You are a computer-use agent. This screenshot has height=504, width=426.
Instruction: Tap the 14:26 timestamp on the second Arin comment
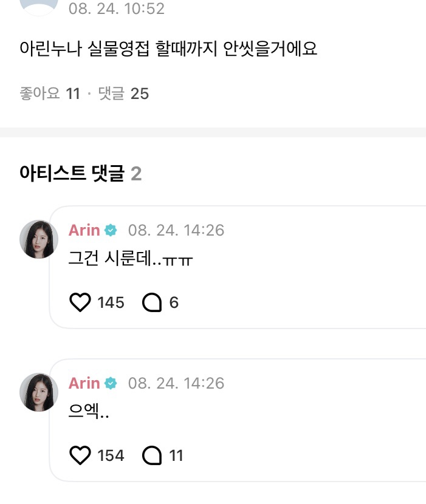tap(176, 383)
